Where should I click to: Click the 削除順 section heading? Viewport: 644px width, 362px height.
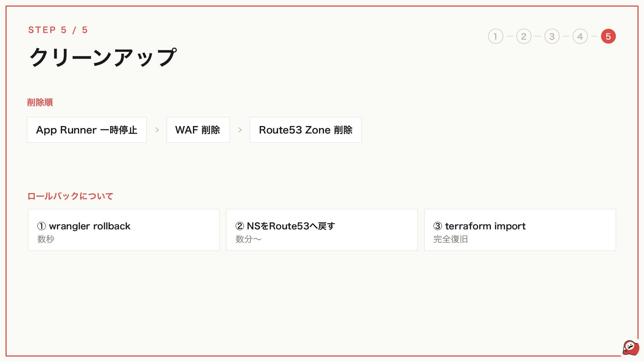pyautogui.click(x=40, y=102)
